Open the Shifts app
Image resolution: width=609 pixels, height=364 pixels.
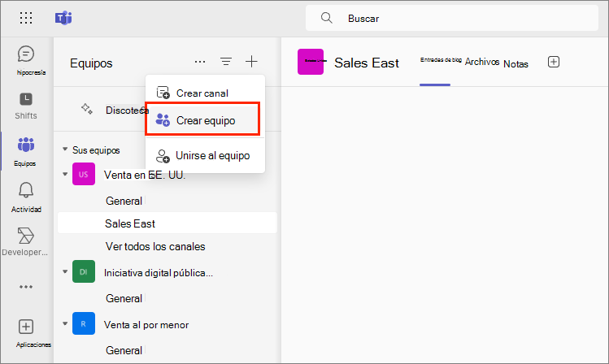[26, 106]
